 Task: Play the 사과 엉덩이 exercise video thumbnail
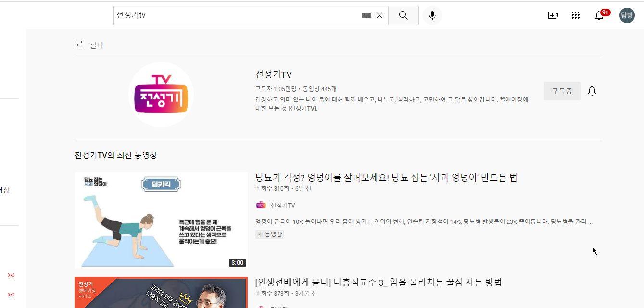[161, 220]
